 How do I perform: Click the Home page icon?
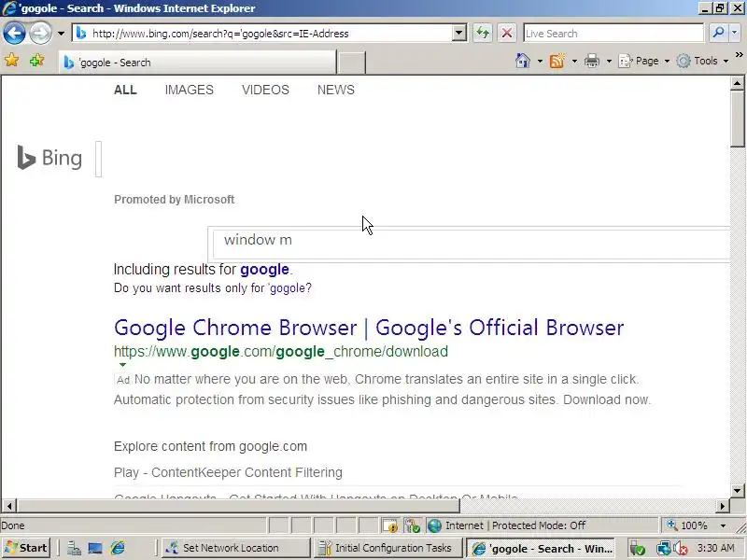click(x=523, y=61)
